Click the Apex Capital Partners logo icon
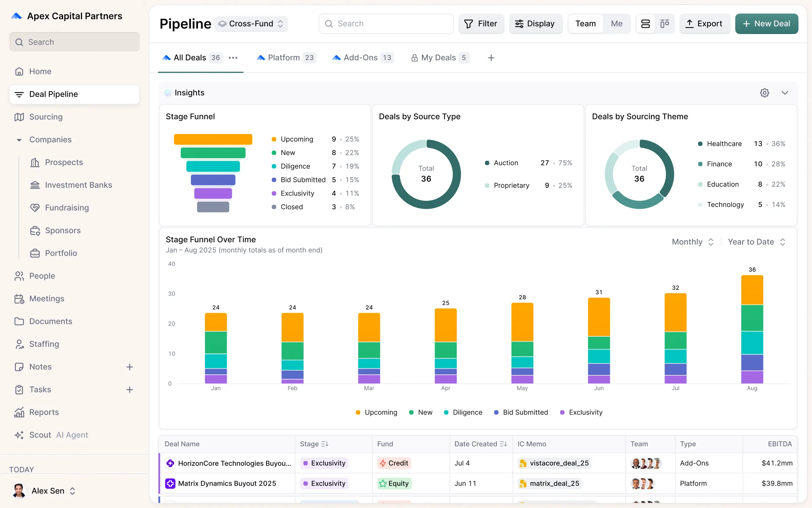 pos(16,16)
